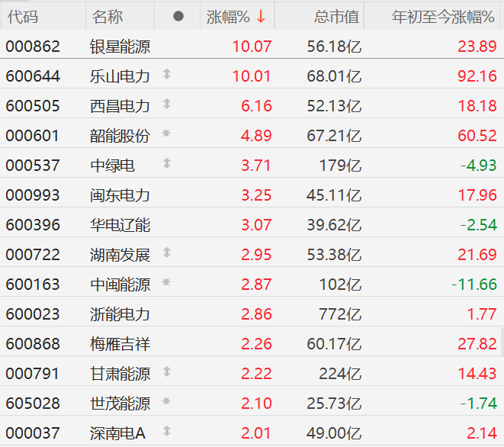
Task: Select stock code 600163
Action: tap(33, 285)
